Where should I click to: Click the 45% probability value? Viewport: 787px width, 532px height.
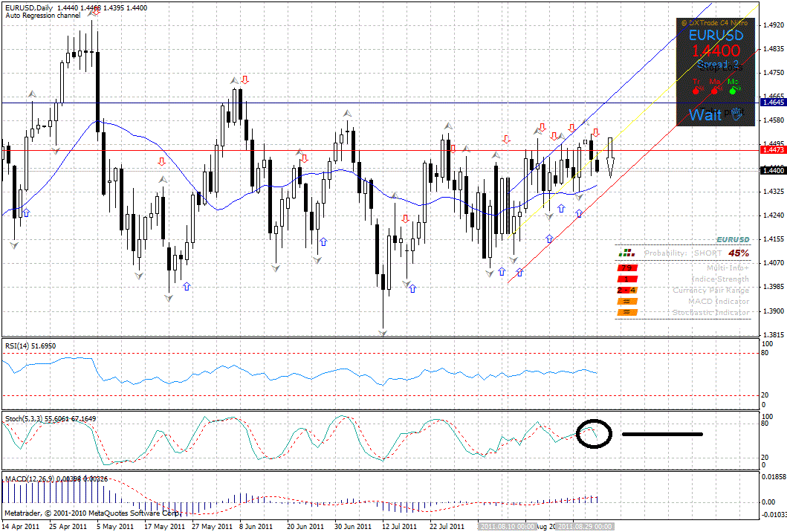(739, 253)
